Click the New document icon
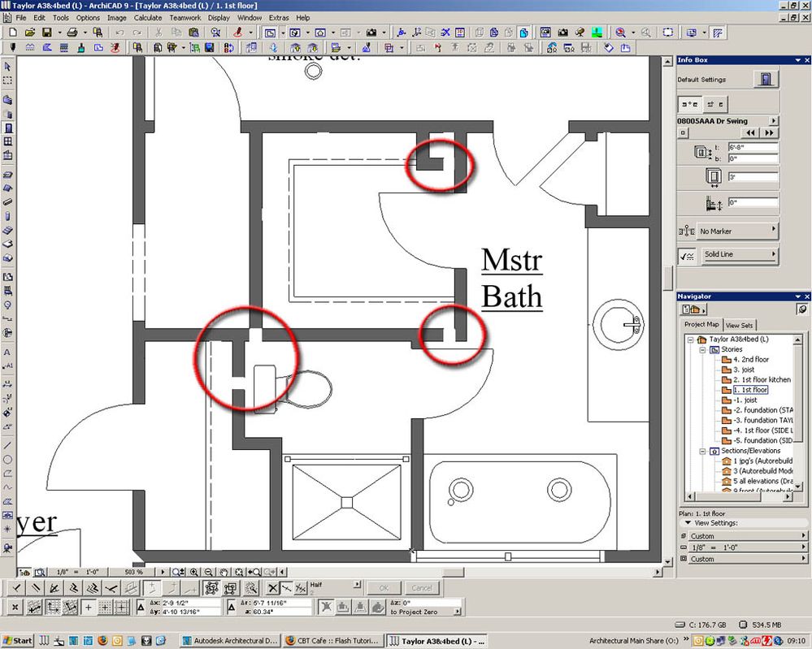812x649 pixels. click(13, 32)
